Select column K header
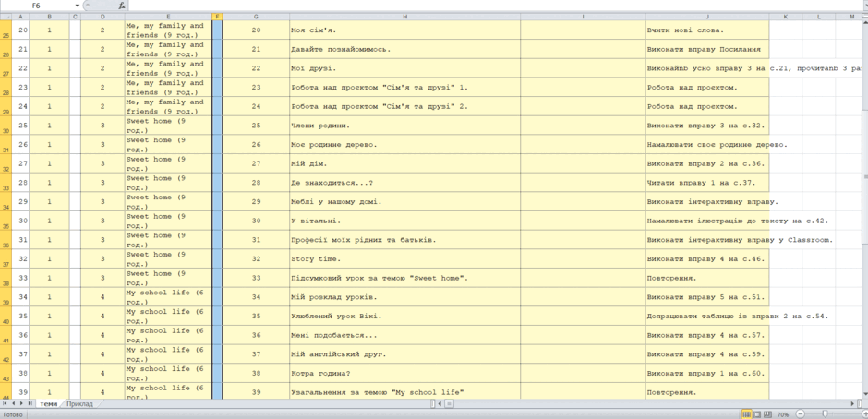Screen dimensions: 868x419 click(x=786, y=18)
